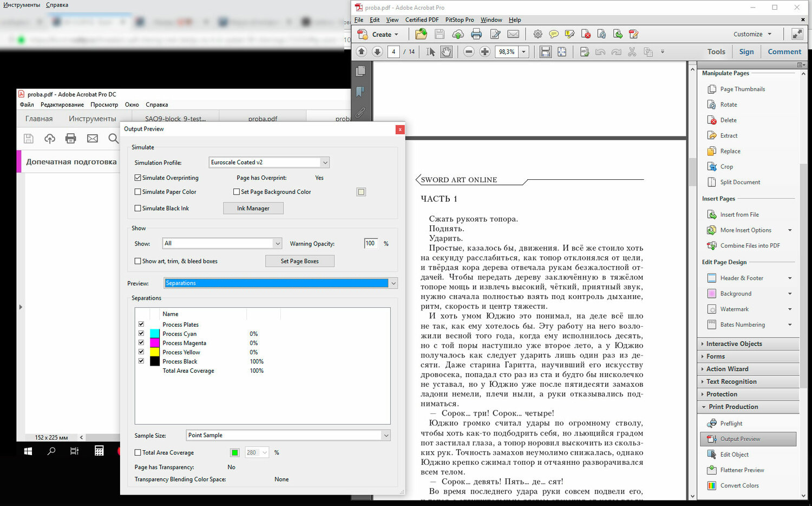812x506 pixels.
Task: Uncheck Simulate Overprinting
Action: [137, 178]
